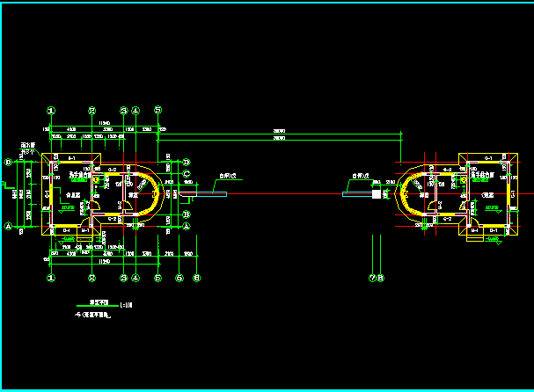Click axis bubble B right of left building
This screenshot has height=392, width=534.
point(187,214)
